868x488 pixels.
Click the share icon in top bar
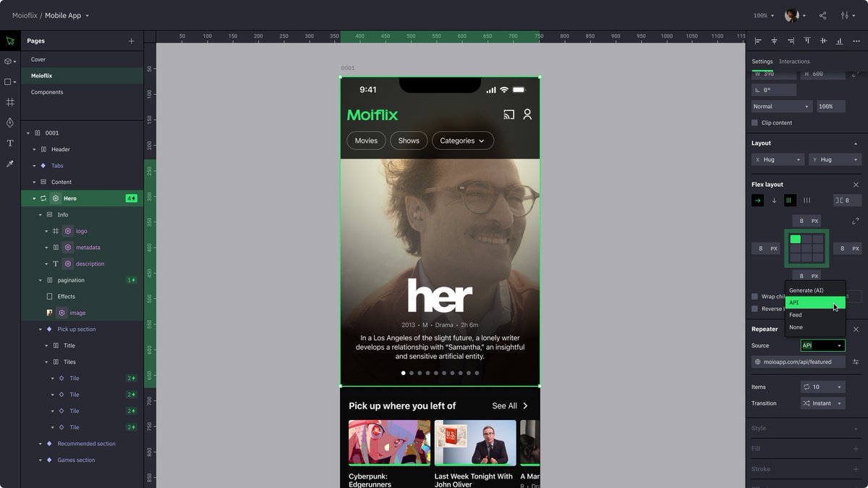[x=822, y=15]
